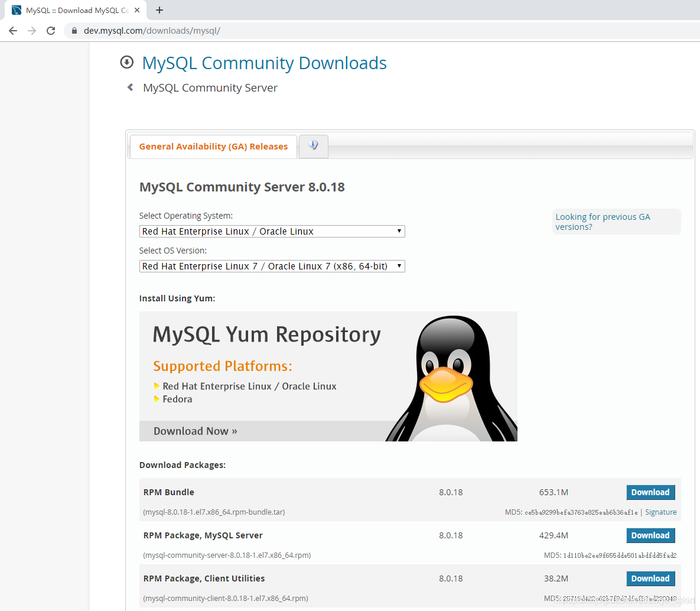Click the back chevron beside MySQL Community Server
The image size is (700, 611).
point(131,87)
